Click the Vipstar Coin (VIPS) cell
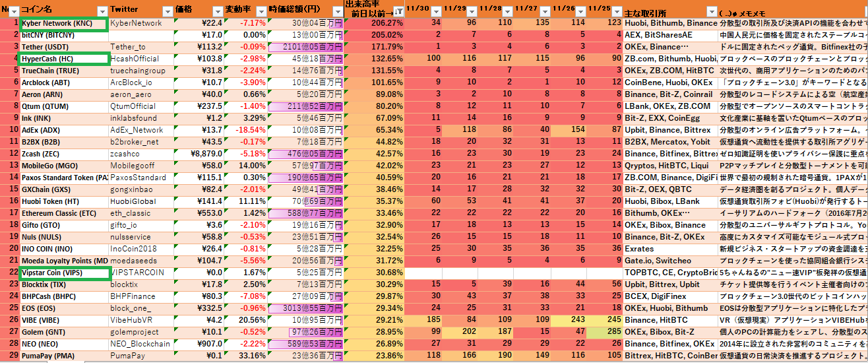 pos(63,273)
